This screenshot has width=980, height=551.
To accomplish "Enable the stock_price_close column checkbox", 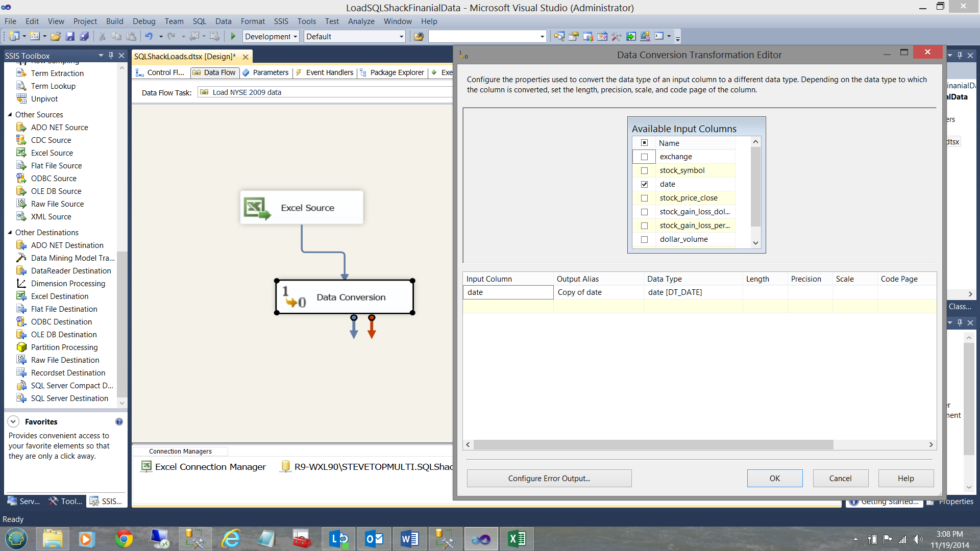I will (644, 198).
